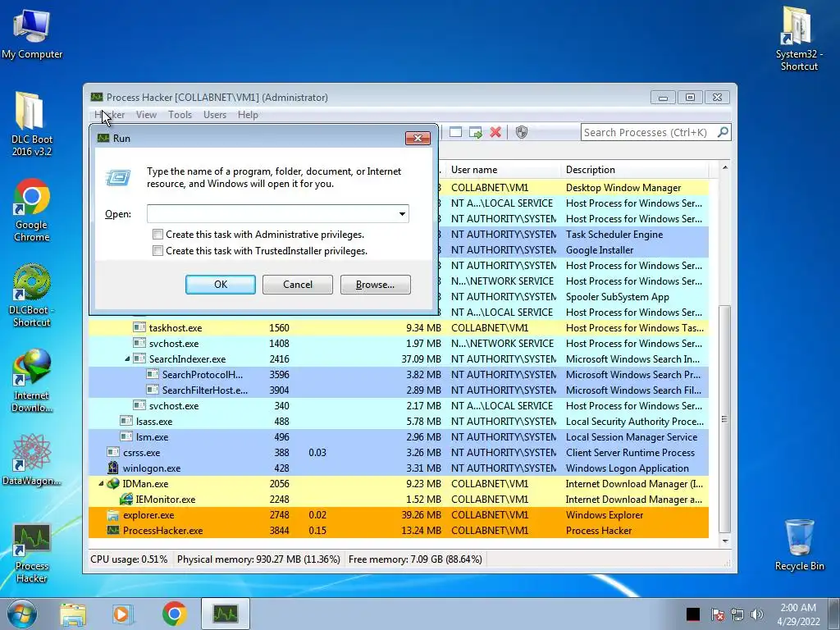Viewport: 840px width, 630px height.
Task: Select the csrss.exe process row
Action: pyautogui.click(x=399, y=453)
